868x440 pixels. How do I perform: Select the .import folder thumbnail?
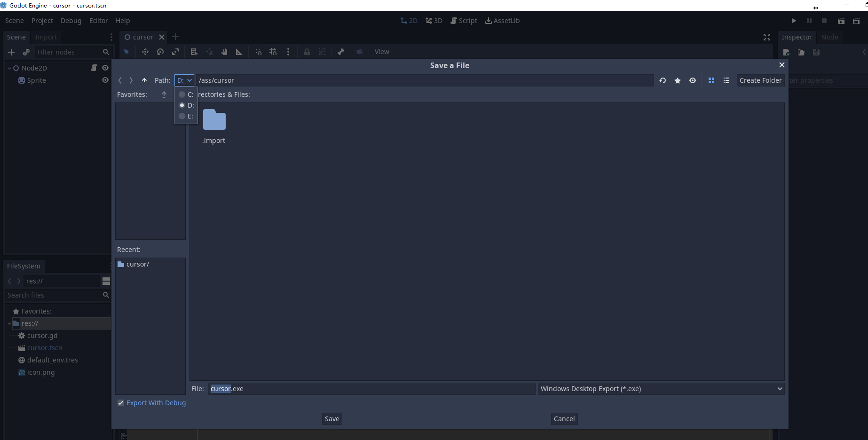214,126
